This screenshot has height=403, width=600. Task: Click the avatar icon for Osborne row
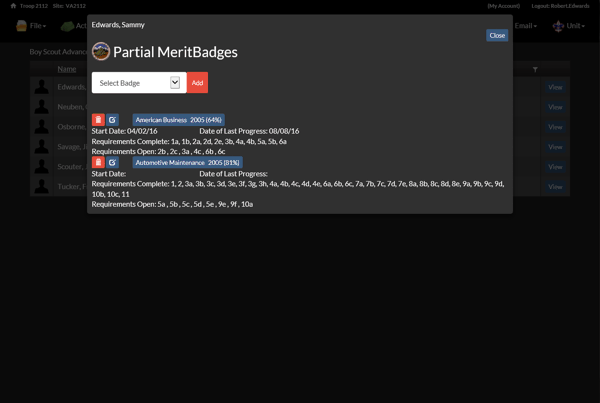click(41, 127)
